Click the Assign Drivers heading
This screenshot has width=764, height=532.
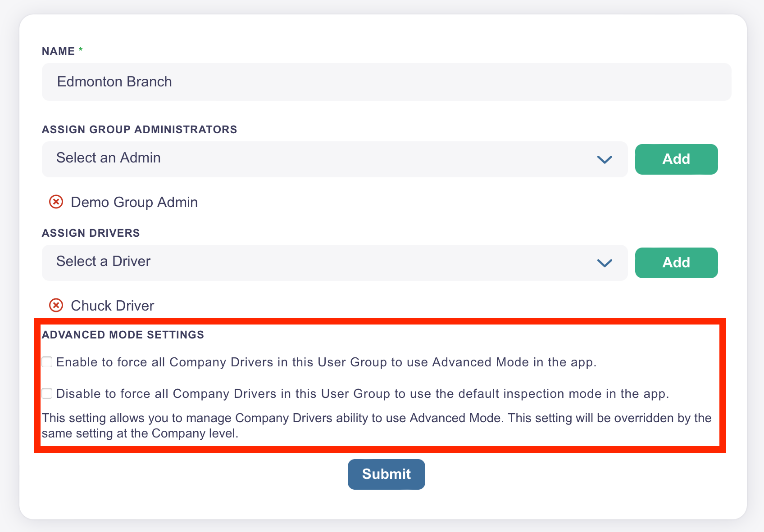(91, 233)
